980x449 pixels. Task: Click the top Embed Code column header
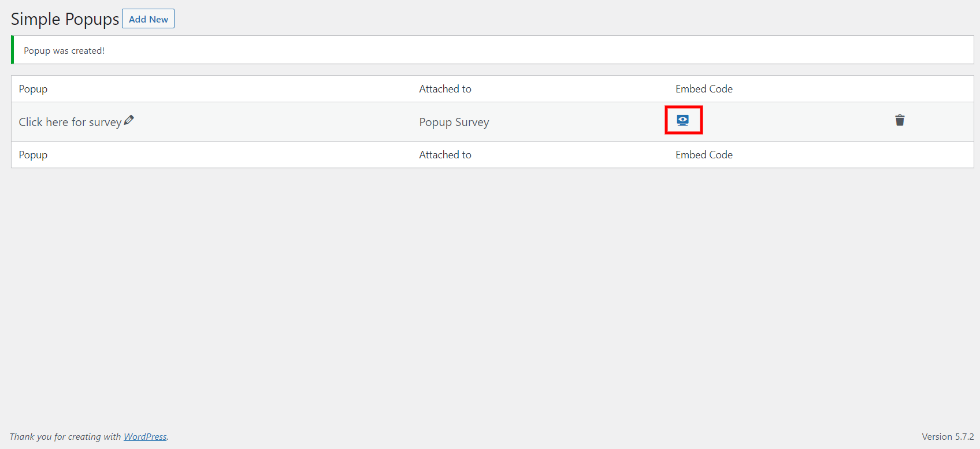click(704, 89)
